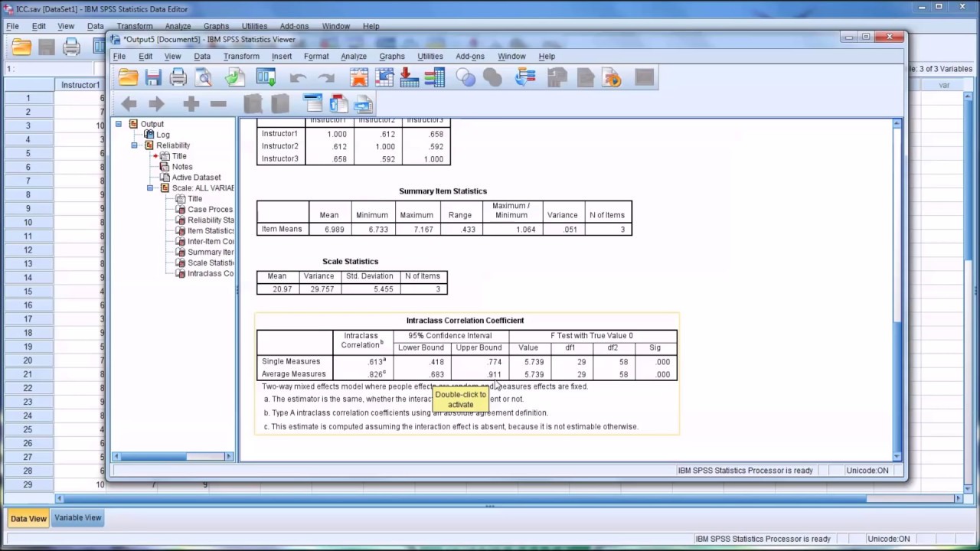Click the Redo arrow in Viewer toolbar
980x551 pixels.
pos(326,78)
